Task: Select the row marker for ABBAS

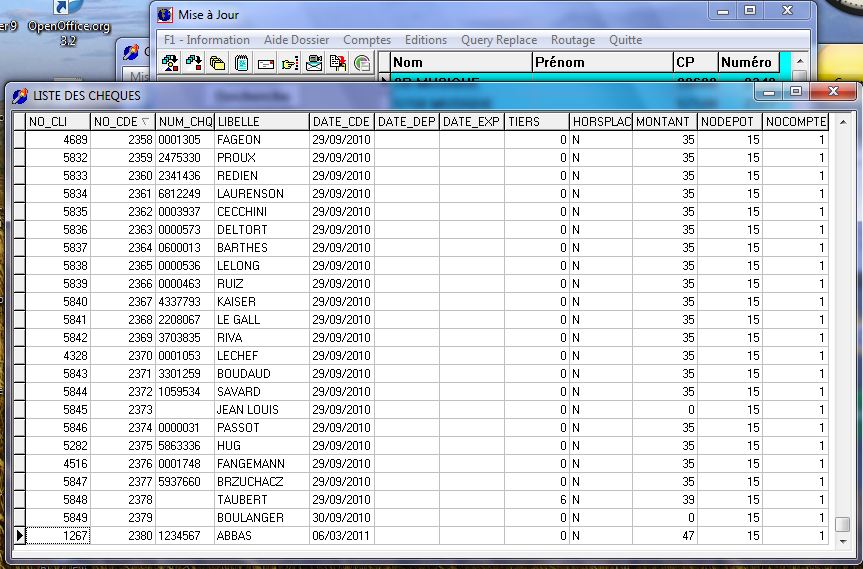Action: 19,536
